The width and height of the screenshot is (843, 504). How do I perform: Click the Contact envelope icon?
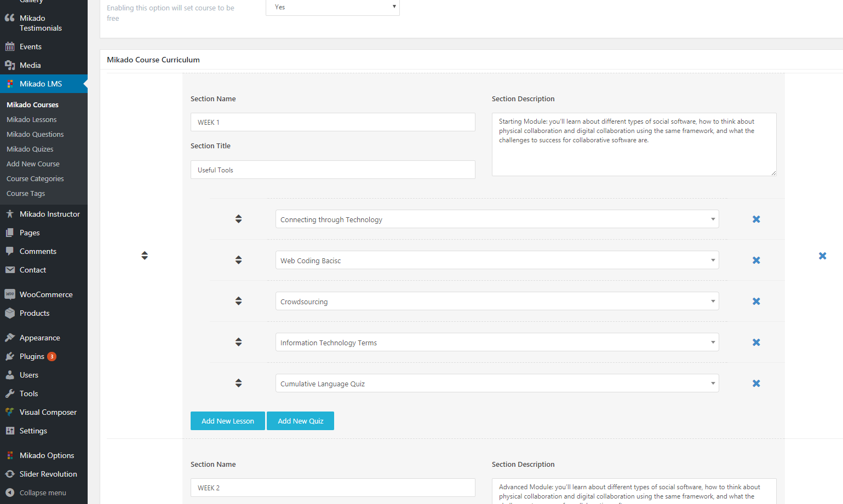click(x=10, y=270)
